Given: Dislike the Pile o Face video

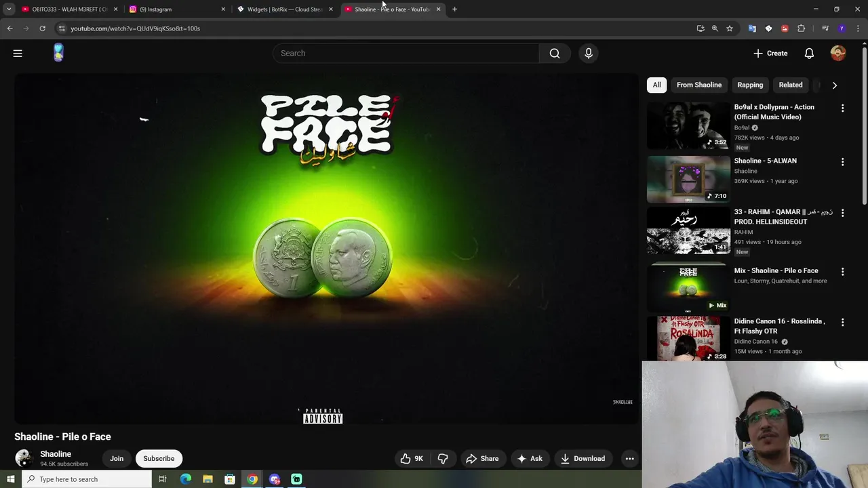Looking at the screenshot, I should coord(443,459).
